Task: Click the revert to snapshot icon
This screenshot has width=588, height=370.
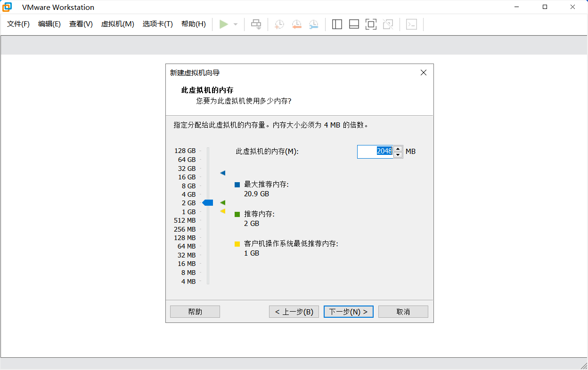Action: point(296,24)
